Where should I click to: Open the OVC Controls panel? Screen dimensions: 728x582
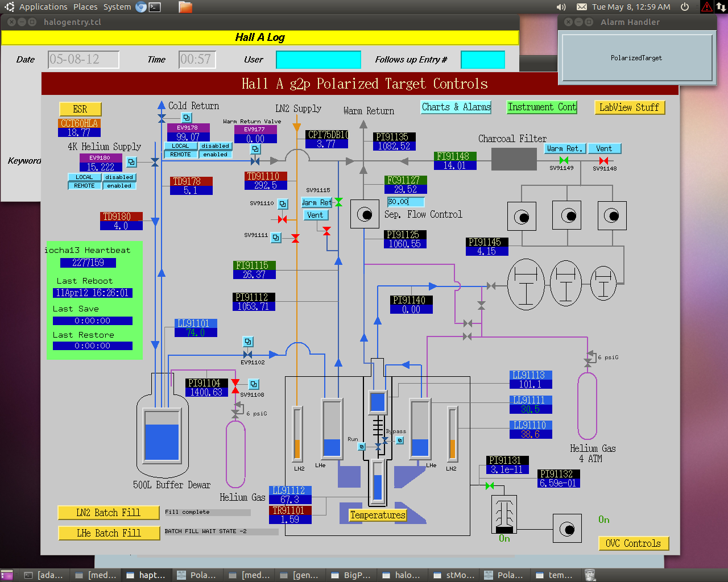point(633,543)
